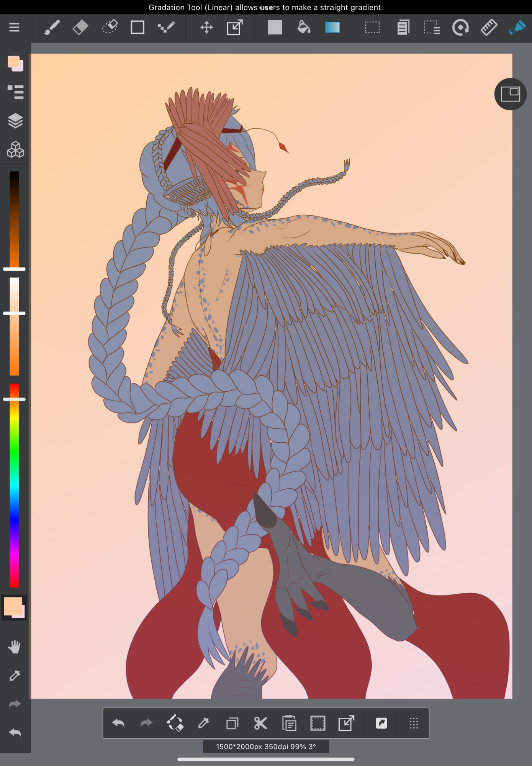Select the Paint Bucket fill tool
The image size is (532, 766).
(304, 28)
